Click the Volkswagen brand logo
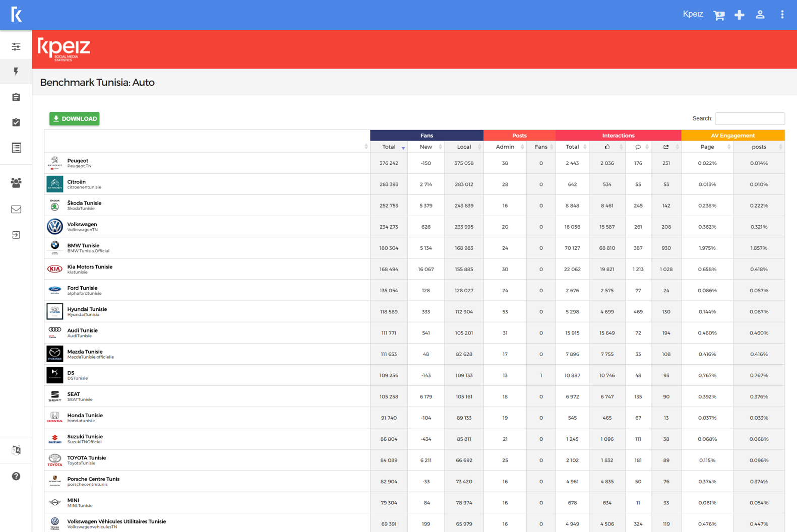This screenshot has height=532, width=797. point(55,227)
